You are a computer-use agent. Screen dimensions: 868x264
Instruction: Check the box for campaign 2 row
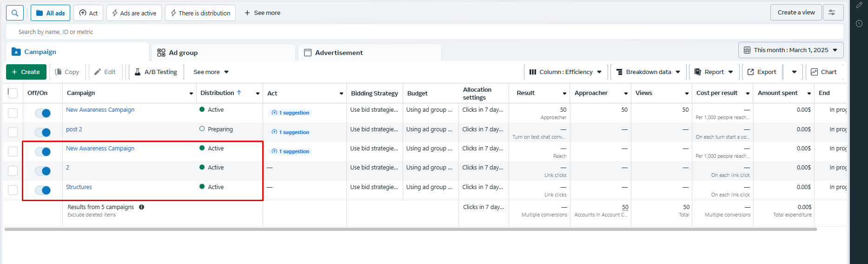[x=13, y=171]
